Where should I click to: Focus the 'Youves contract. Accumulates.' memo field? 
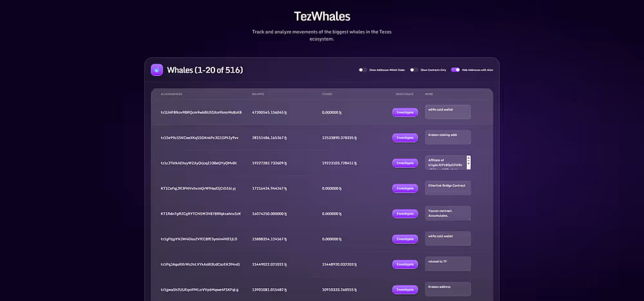click(448, 213)
